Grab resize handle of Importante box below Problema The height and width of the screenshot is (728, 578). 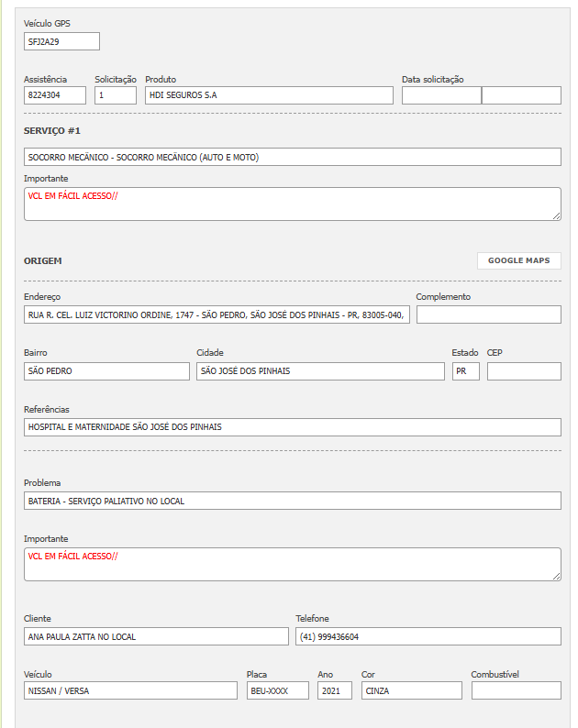coord(557,576)
